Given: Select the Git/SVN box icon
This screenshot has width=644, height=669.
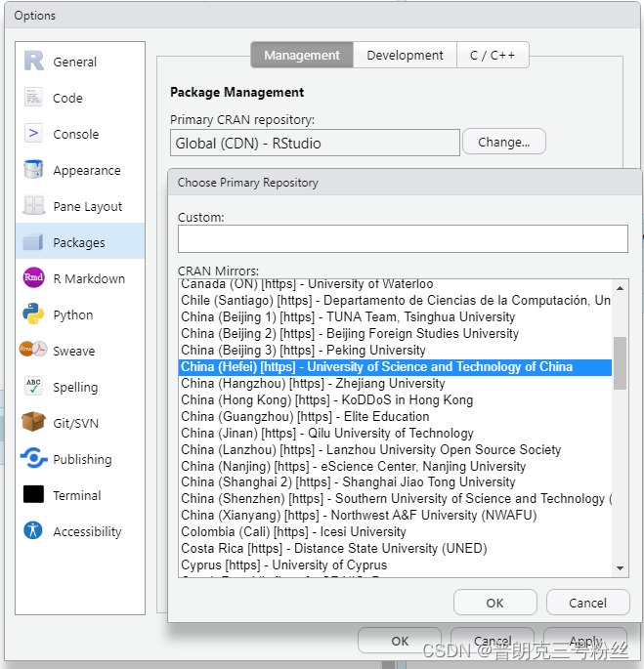Looking at the screenshot, I should point(33,422).
